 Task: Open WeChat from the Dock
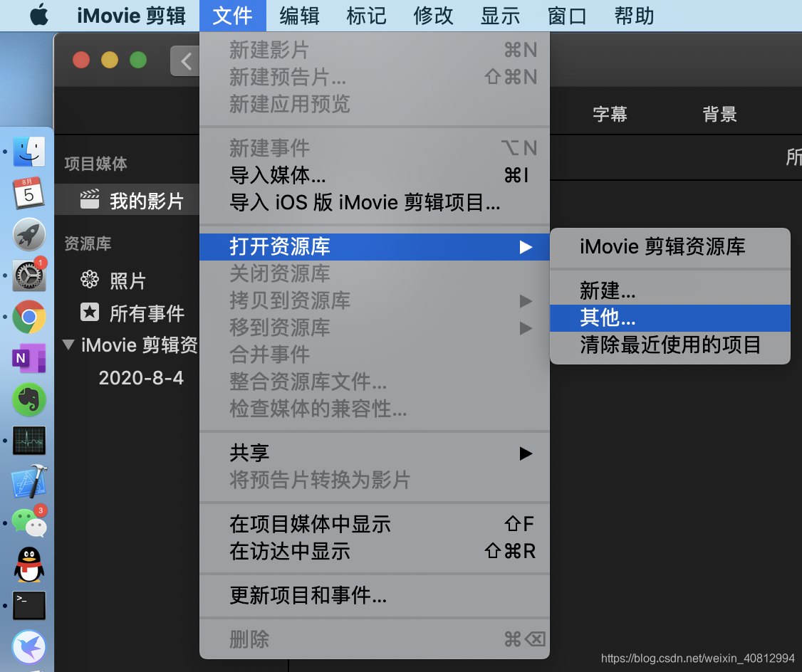point(30,523)
